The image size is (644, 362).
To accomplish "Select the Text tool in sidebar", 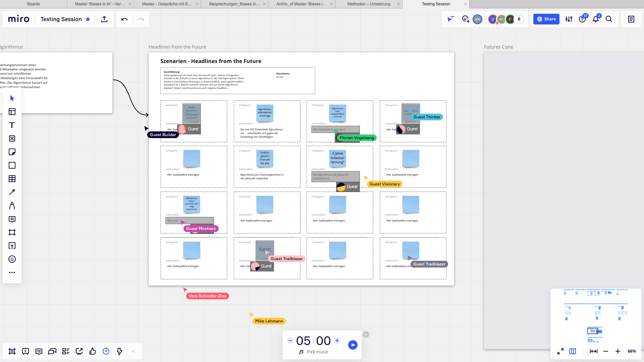I will [12, 125].
